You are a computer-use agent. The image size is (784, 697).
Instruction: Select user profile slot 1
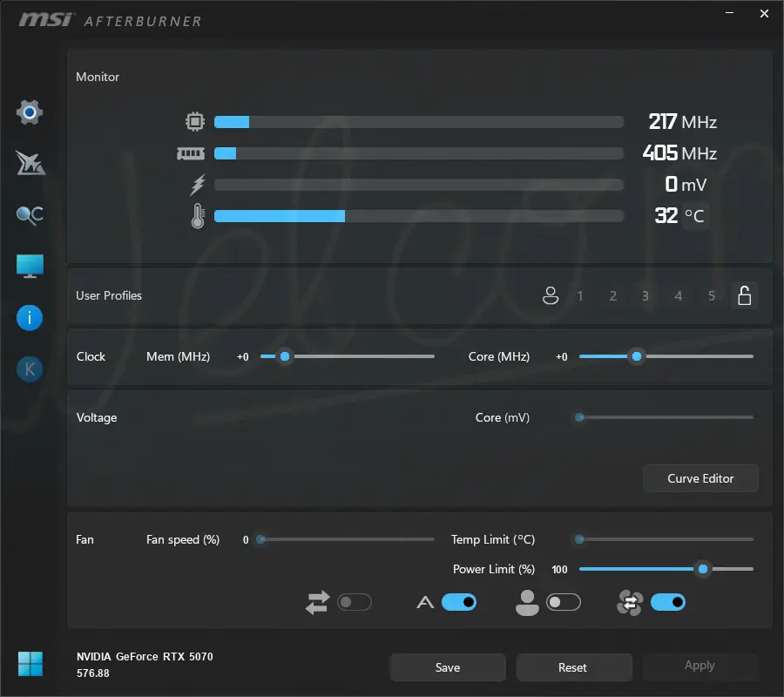coord(580,296)
